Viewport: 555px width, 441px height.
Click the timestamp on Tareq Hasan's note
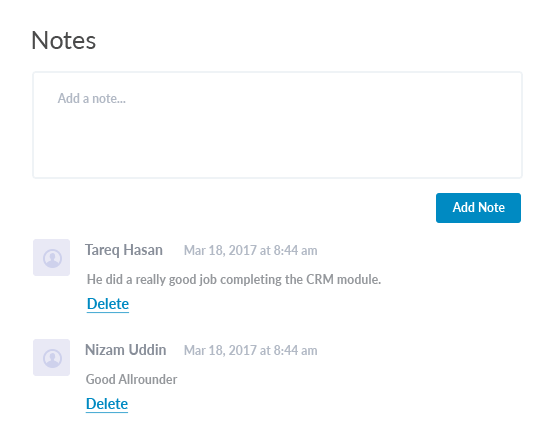click(251, 251)
